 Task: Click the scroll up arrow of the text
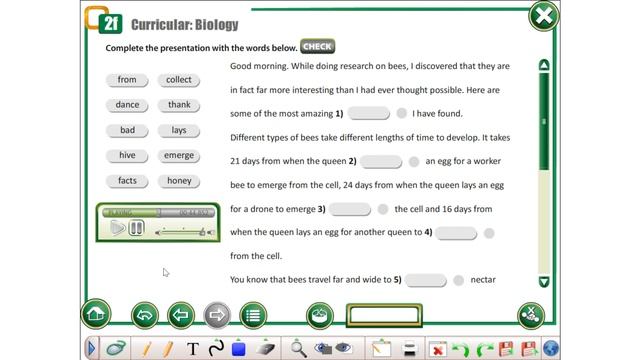pos(544,65)
